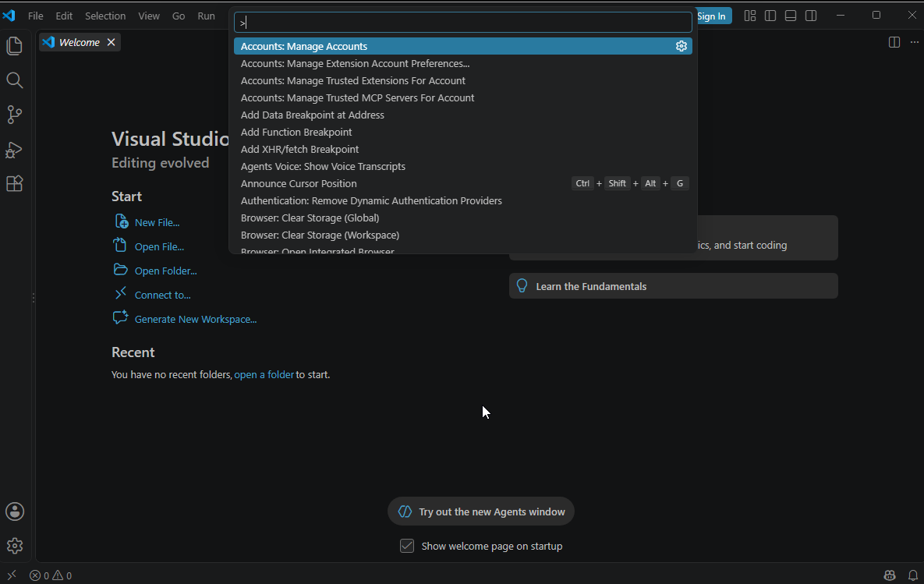
Task: Open the Selection menu
Action: pos(105,16)
